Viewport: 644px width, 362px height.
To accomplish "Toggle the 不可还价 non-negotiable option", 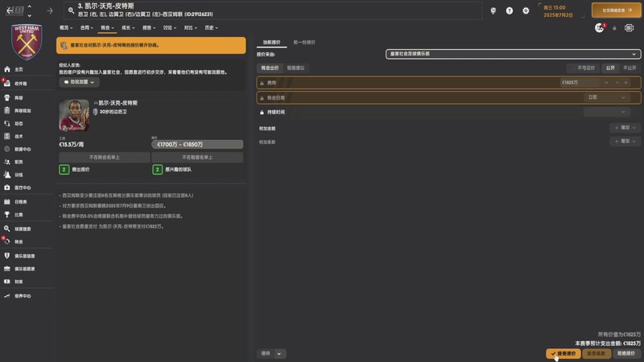I will 584,68.
